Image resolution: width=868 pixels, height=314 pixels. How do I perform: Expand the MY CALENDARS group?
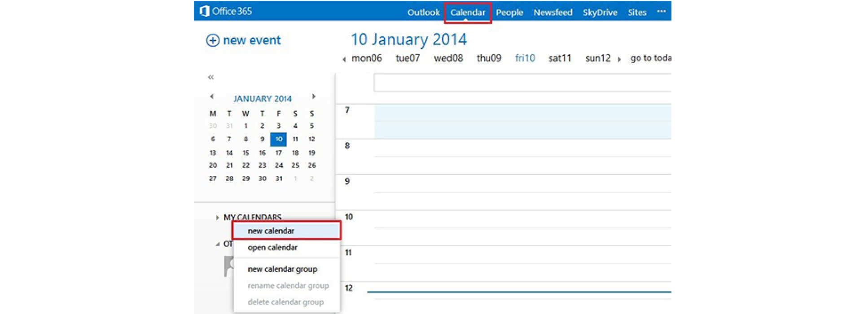click(x=217, y=218)
